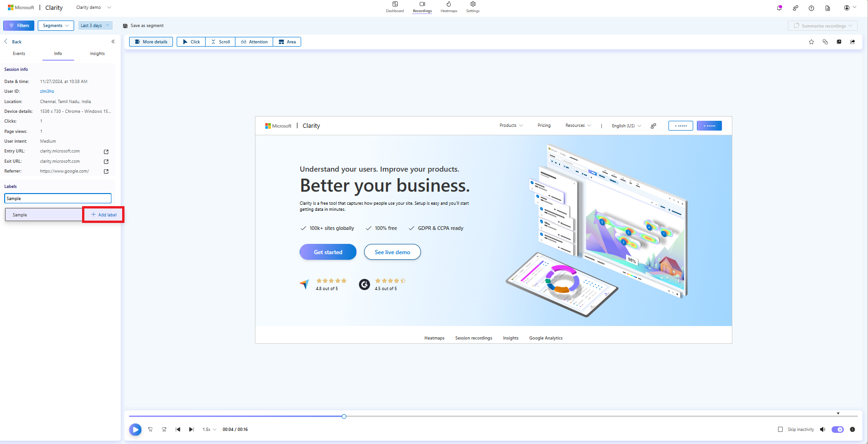Open the help question mark icon
Screen dimensions: 868x444
pyautogui.click(x=812, y=8)
